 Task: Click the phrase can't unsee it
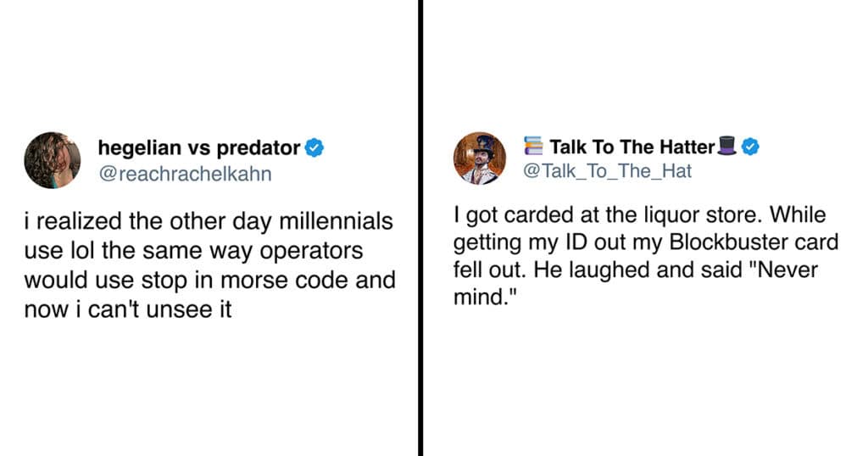coord(159,309)
